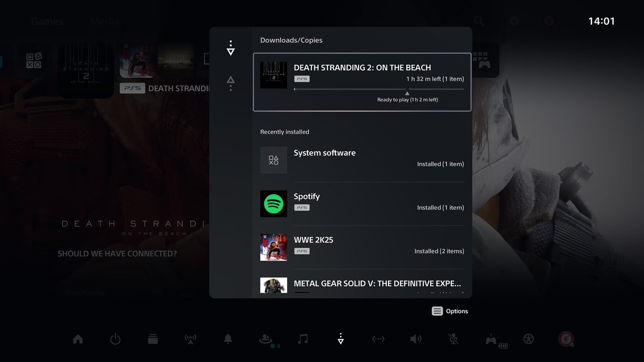The image size is (644, 362).
Task: Open DEATH STRANDING 2 download item
Action: coord(362,82)
